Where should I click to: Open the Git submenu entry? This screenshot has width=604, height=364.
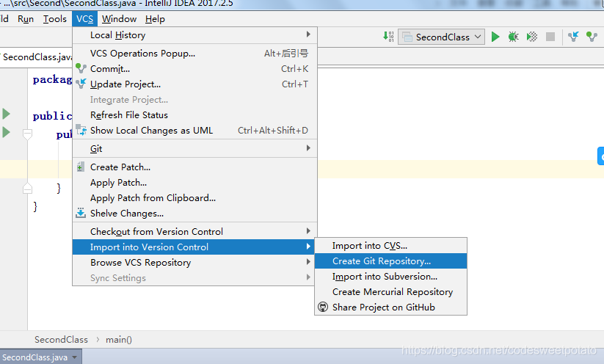194,149
